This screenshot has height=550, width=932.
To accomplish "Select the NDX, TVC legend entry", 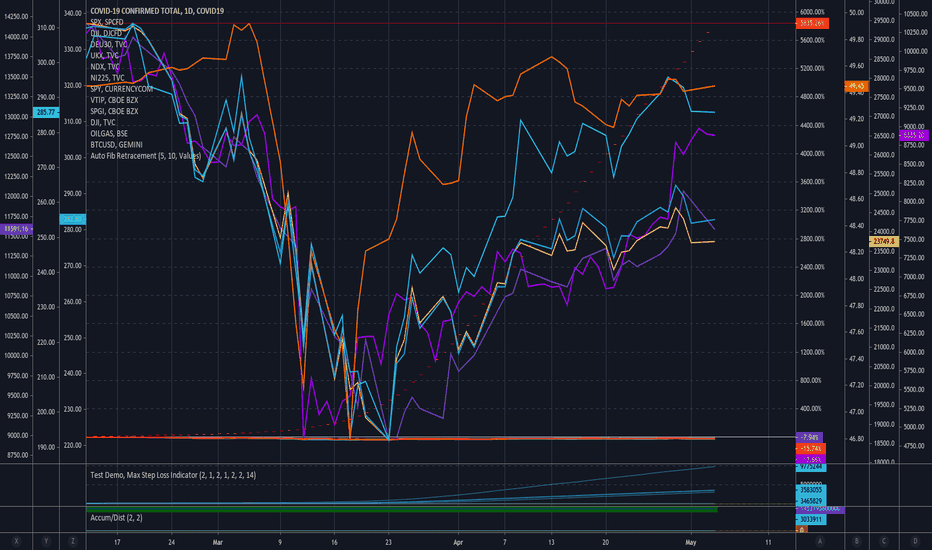I will [105, 67].
